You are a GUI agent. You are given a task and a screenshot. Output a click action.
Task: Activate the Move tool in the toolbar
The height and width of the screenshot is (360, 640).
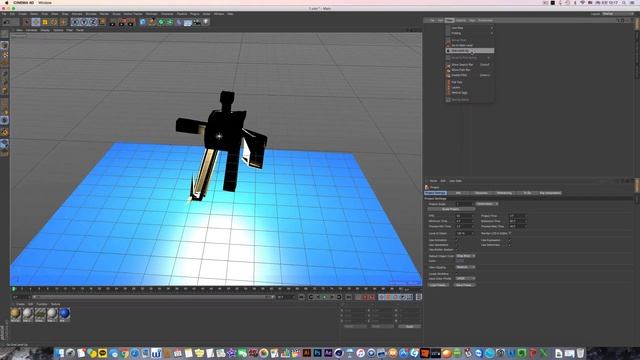(x=36, y=22)
